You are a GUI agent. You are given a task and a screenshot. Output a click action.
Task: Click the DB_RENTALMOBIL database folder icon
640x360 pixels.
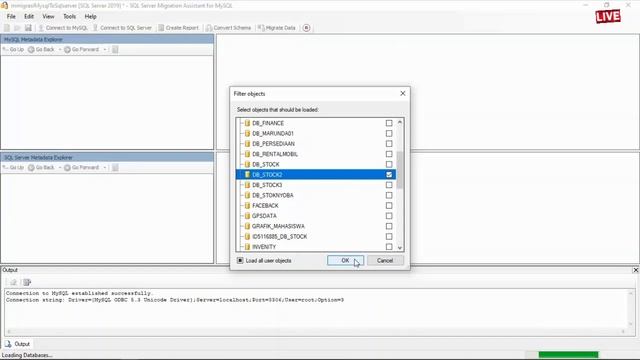[x=247, y=154]
